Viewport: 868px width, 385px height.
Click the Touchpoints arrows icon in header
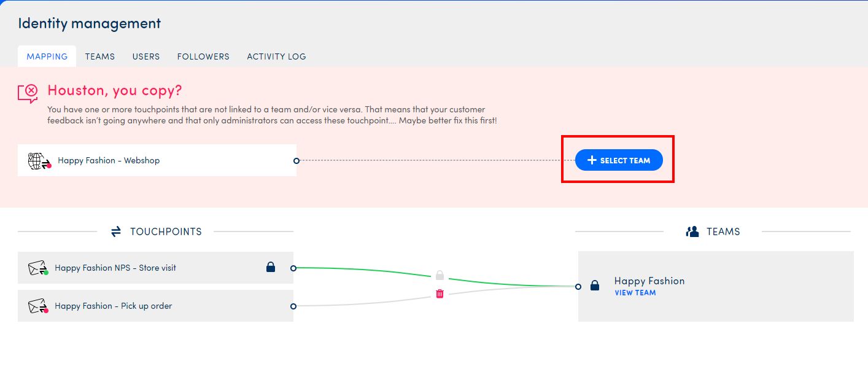coord(116,231)
